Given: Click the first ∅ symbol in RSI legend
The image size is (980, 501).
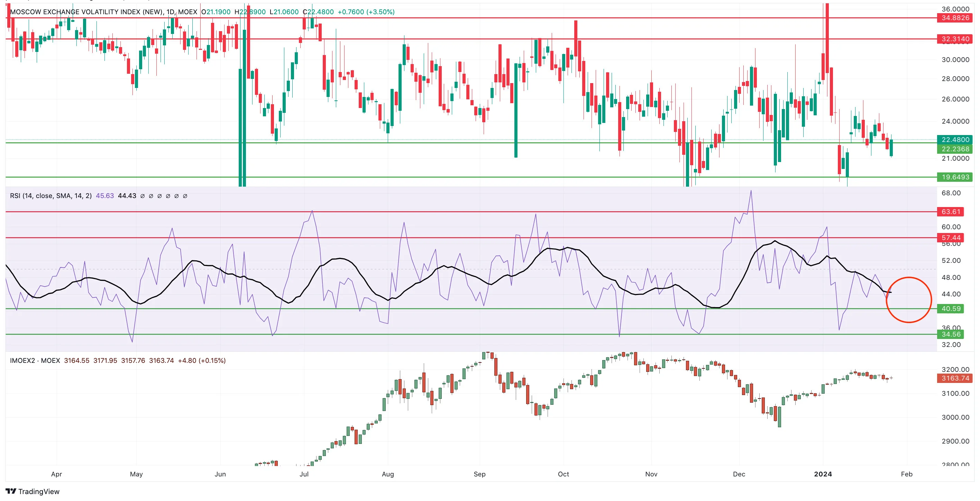Looking at the screenshot, I should coord(142,196).
